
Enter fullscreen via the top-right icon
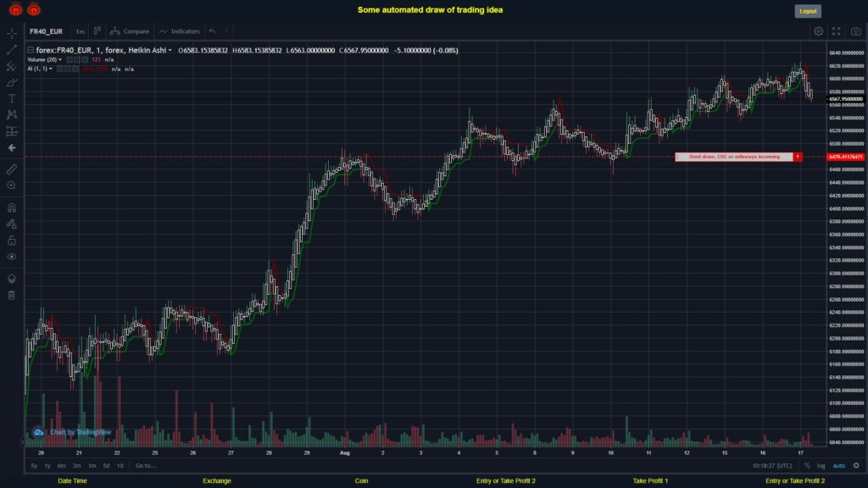(x=835, y=30)
